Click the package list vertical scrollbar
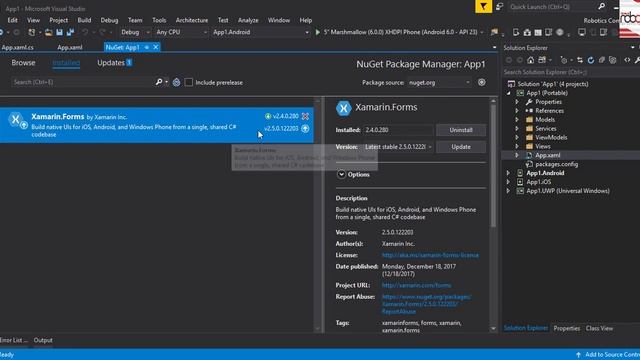 318,214
